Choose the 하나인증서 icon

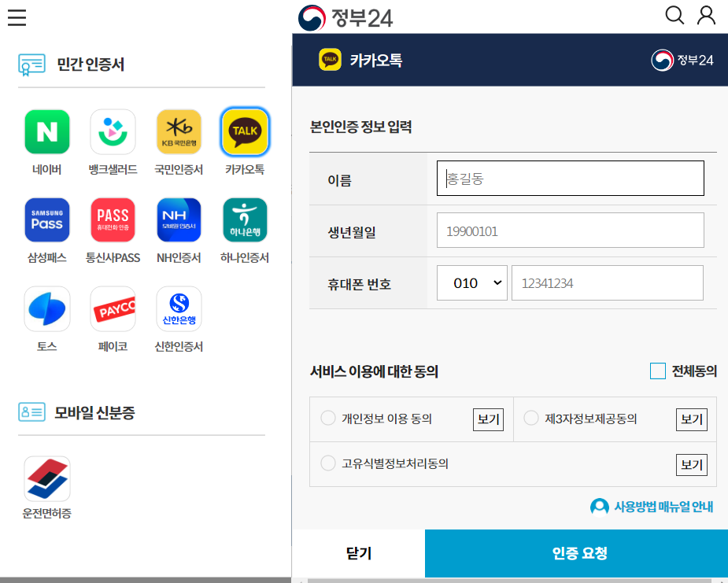tap(245, 220)
